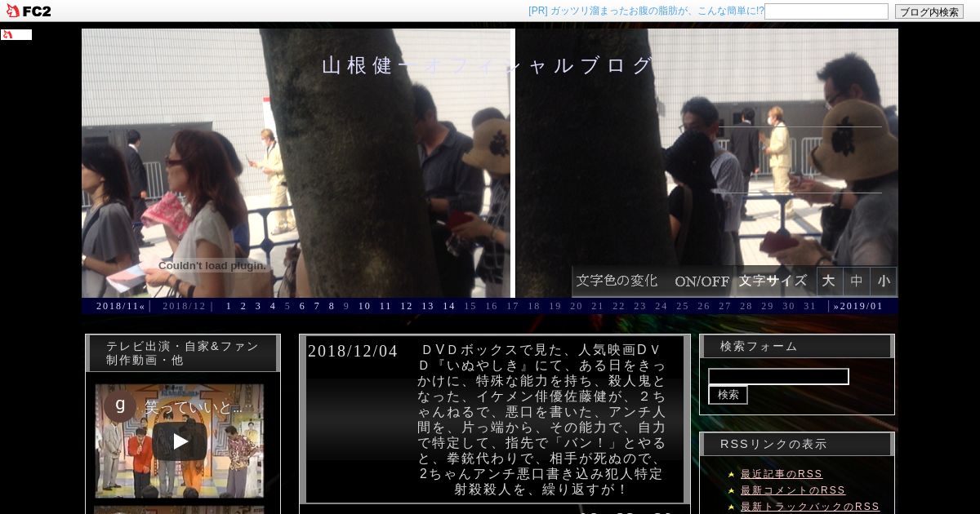Go to next month 2019/01
This screenshot has height=514, width=980.
(858, 306)
